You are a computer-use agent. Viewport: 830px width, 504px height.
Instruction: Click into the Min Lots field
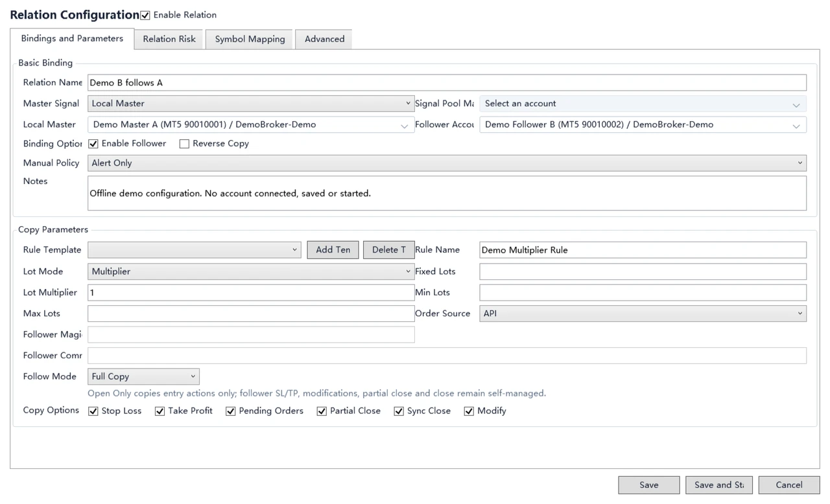pyautogui.click(x=643, y=293)
